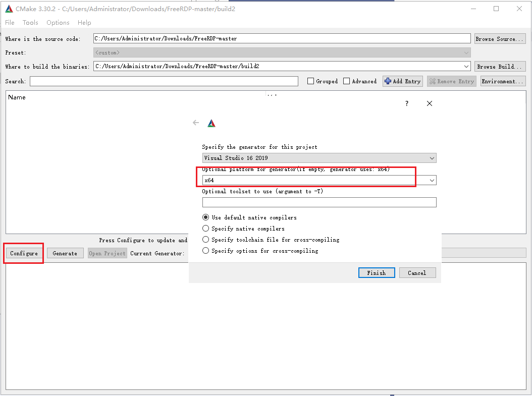Open the Environment settings button

pos(503,81)
